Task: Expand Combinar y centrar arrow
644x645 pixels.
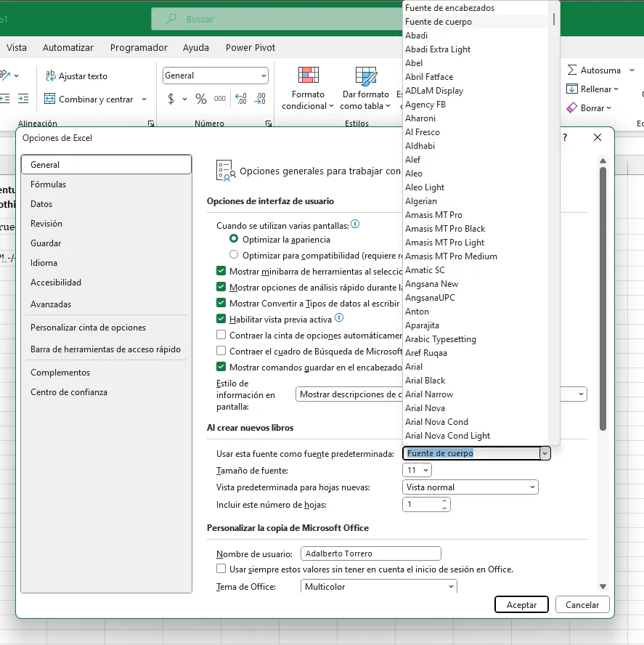Action: (x=144, y=99)
